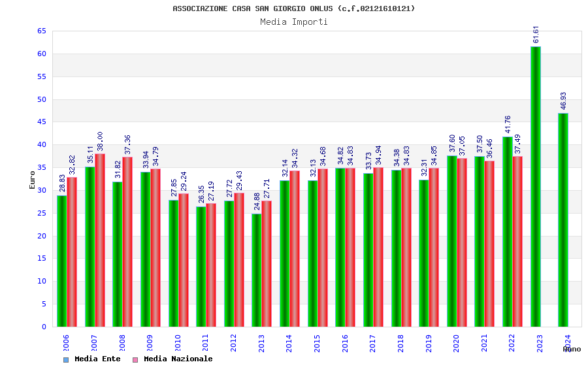The image size is (588, 392).
Task: Click the 2015 red bar valued 34.68
Action: click(323, 248)
